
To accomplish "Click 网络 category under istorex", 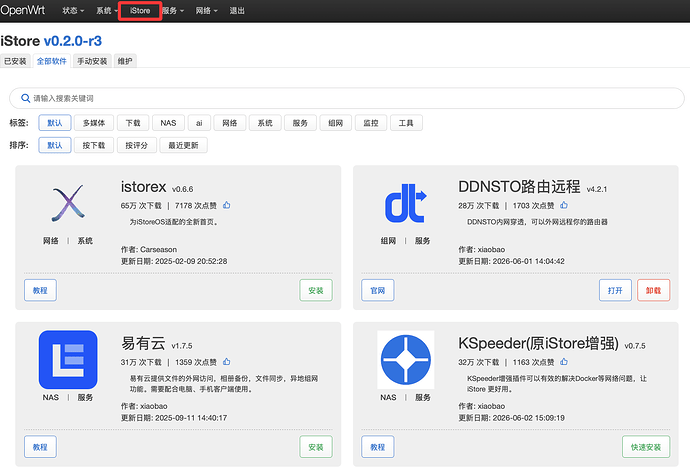I will [x=51, y=241].
